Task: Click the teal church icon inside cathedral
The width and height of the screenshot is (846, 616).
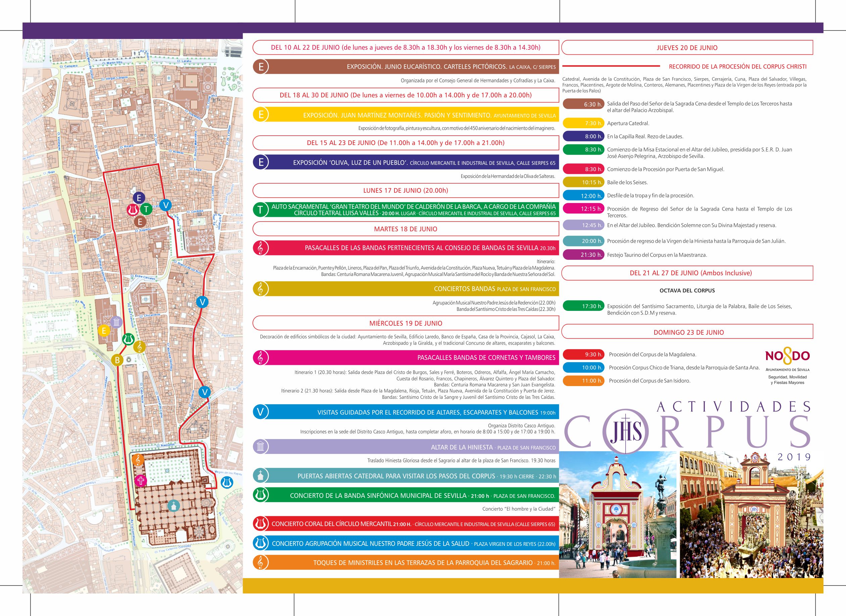Action: click(174, 506)
